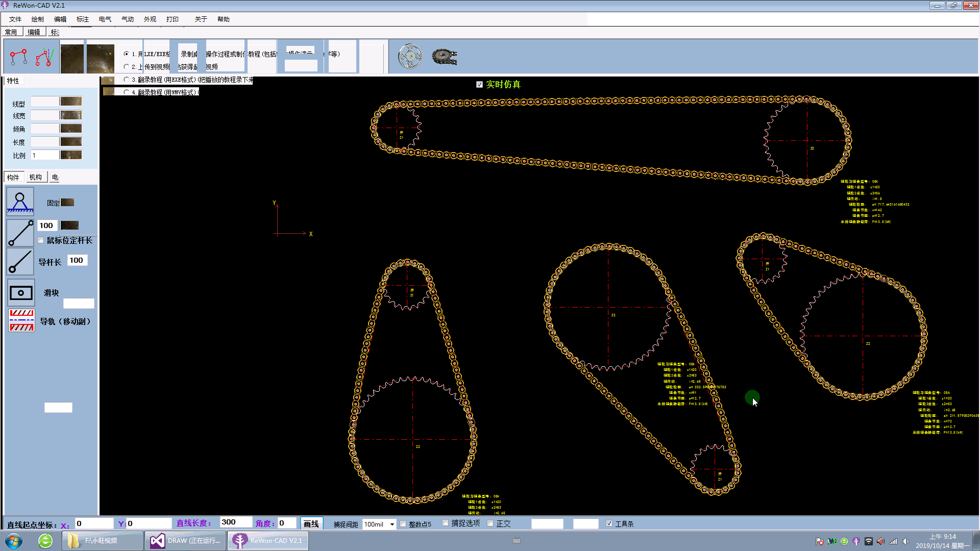This screenshot has height=551, width=980.
Task: Click the colored-axis linkage mechanism icon
Action: coord(45,57)
